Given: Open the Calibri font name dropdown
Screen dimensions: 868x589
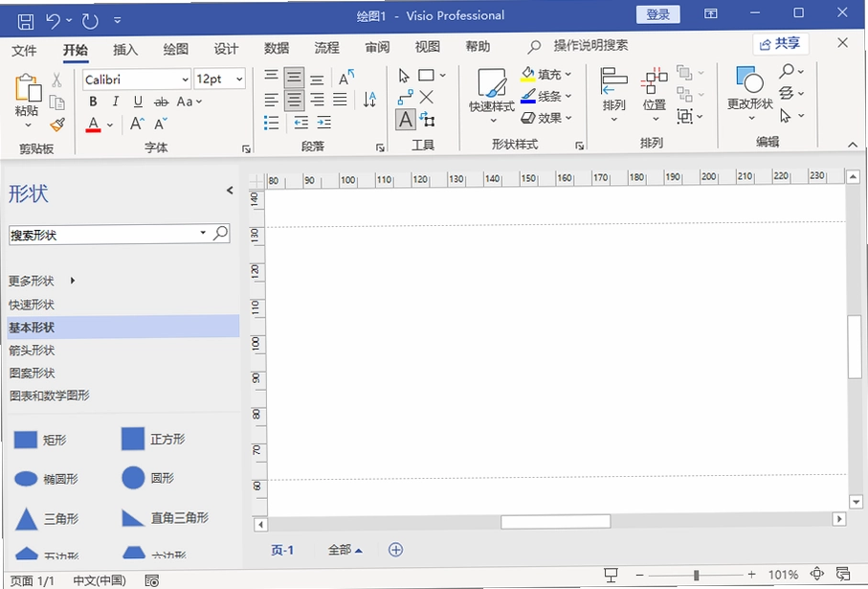Looking at the screenshot, I should [137, 79].
